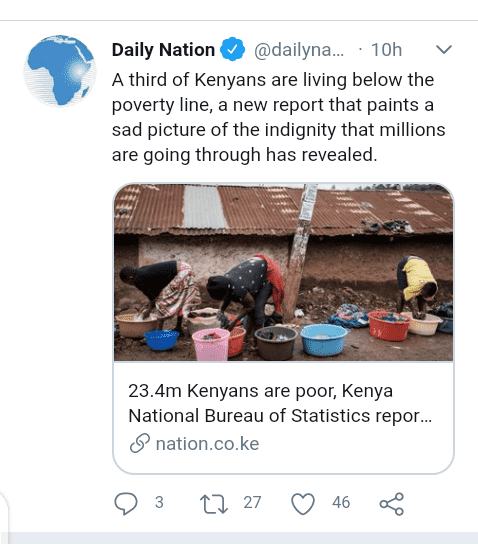Follow the nation.co.ke link
The height and width of the screenshot is (544, 478).
coord(207,444)
